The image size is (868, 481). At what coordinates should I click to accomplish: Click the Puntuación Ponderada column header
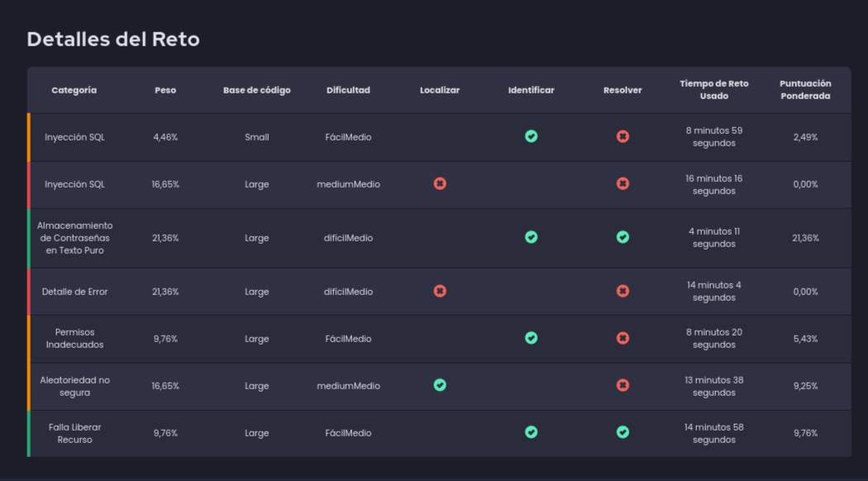coord(804,90)
